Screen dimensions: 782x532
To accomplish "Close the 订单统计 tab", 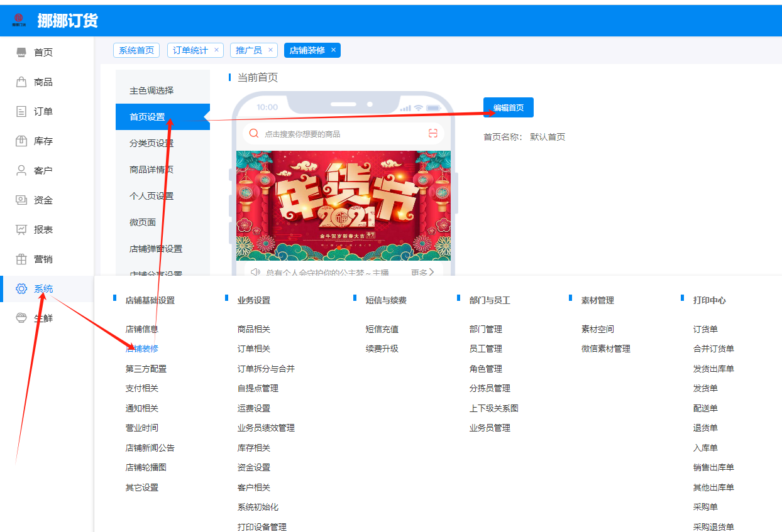I will pyautogui.click(x=216, y=50).
